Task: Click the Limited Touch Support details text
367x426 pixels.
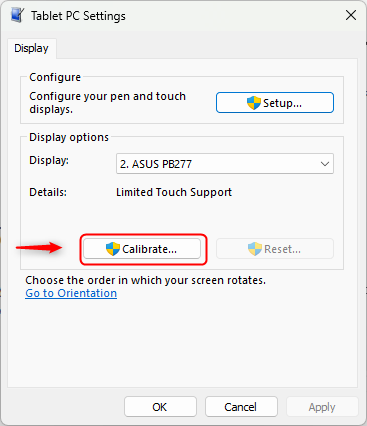Action: (174, 192)
